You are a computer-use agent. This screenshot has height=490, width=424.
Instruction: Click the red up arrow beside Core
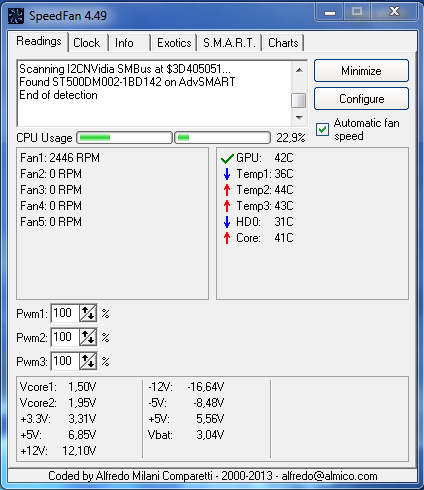point(227,238)
